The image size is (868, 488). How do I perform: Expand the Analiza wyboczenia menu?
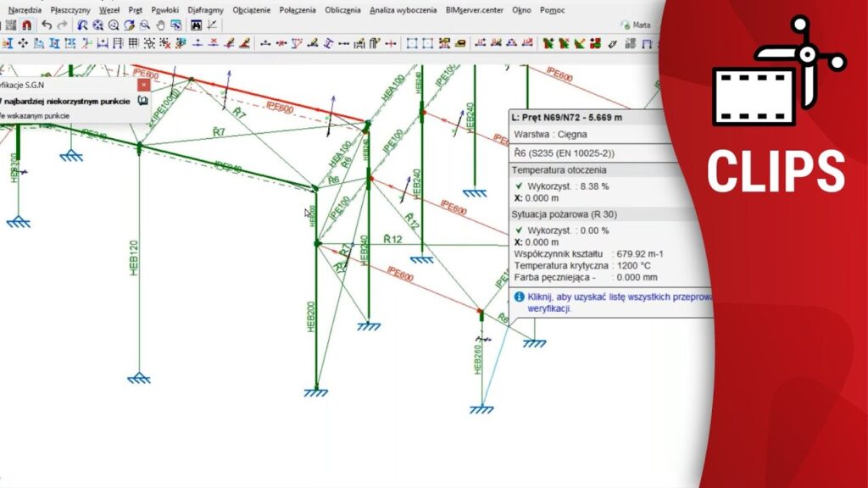point(403,10)
